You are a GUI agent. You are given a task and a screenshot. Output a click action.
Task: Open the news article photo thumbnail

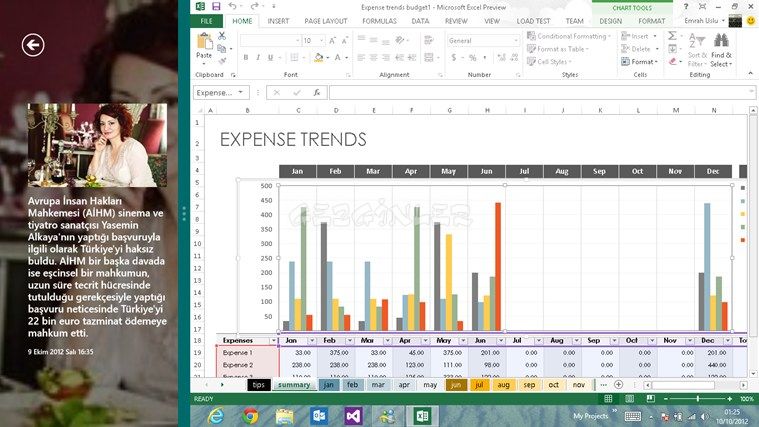click(97, 145)
